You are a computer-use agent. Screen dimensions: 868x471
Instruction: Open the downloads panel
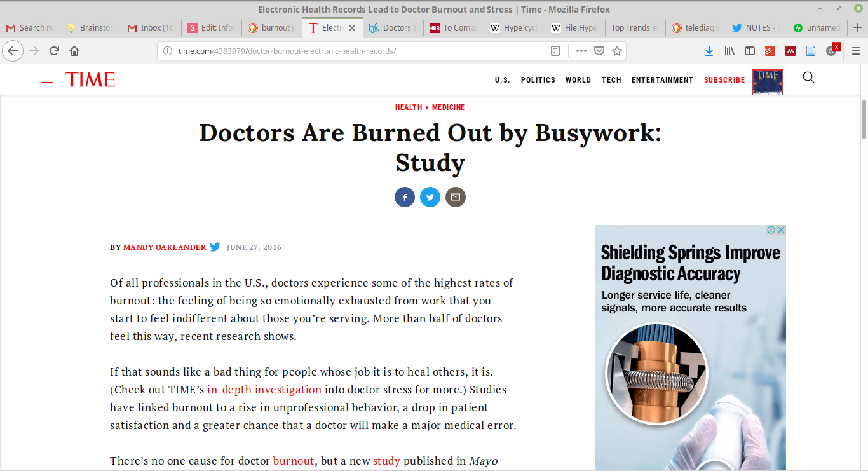(x=709, y=51)
